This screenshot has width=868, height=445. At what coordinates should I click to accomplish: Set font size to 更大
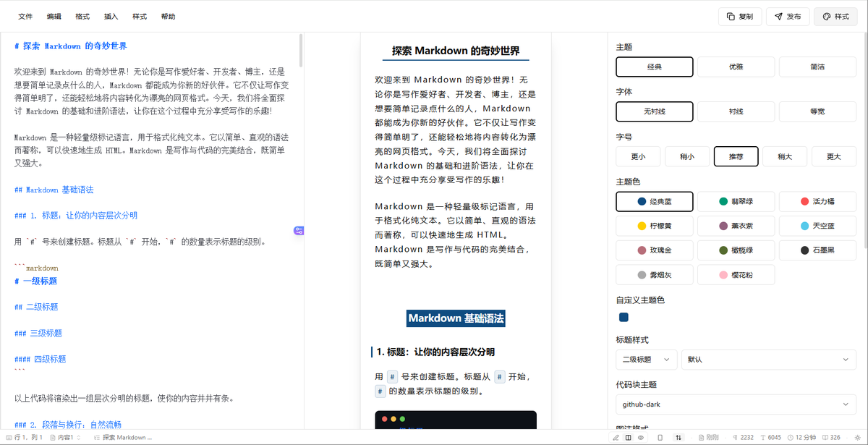pyautogui.click(x=834, y=156)
